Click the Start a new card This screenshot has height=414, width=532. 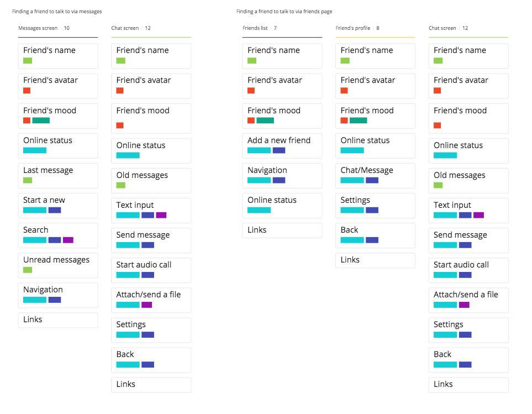(58, 205)
